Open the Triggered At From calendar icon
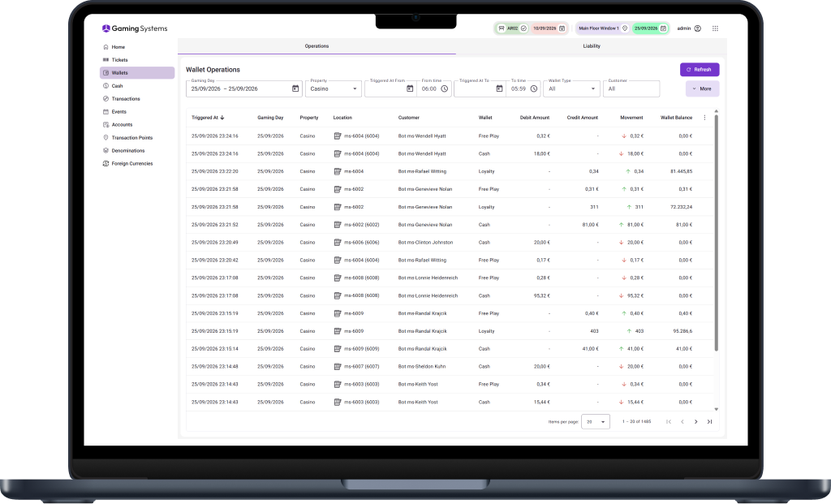Image resolution: width=831 pixels, height=504 pixels. point(410,88)
